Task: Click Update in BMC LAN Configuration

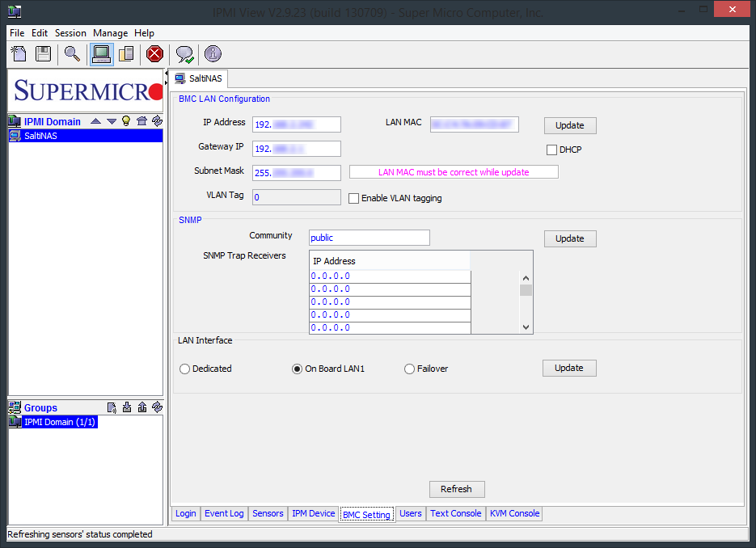Action: [x=570, y=125]
